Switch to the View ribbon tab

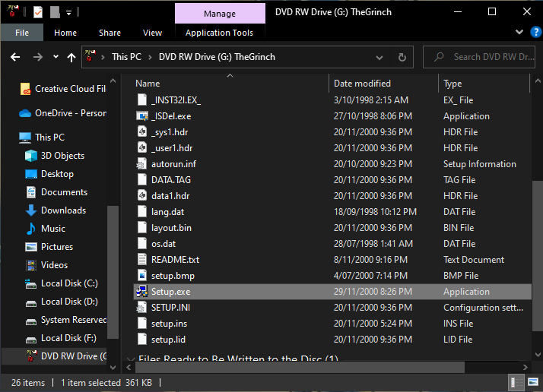point(152,33)
